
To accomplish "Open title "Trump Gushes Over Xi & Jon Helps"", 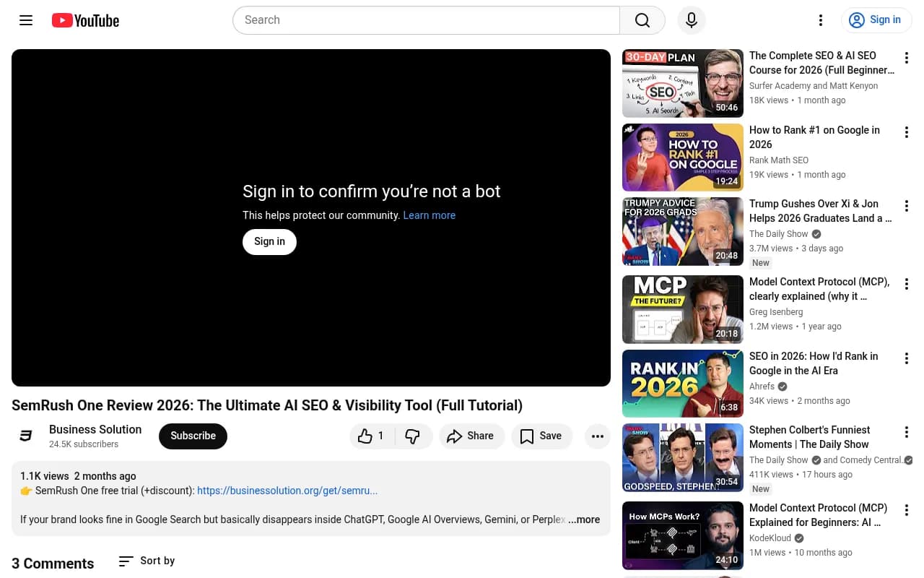I will (x=821, y=211).
